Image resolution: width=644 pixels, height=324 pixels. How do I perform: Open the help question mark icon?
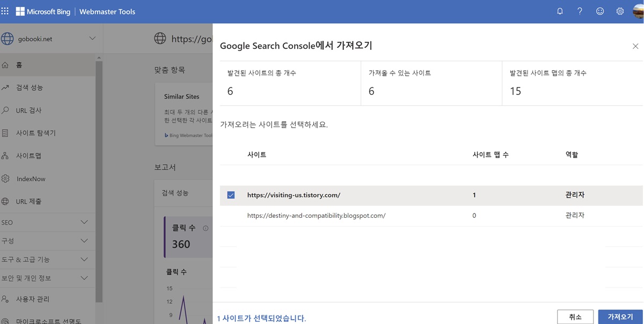coord(580,11)
